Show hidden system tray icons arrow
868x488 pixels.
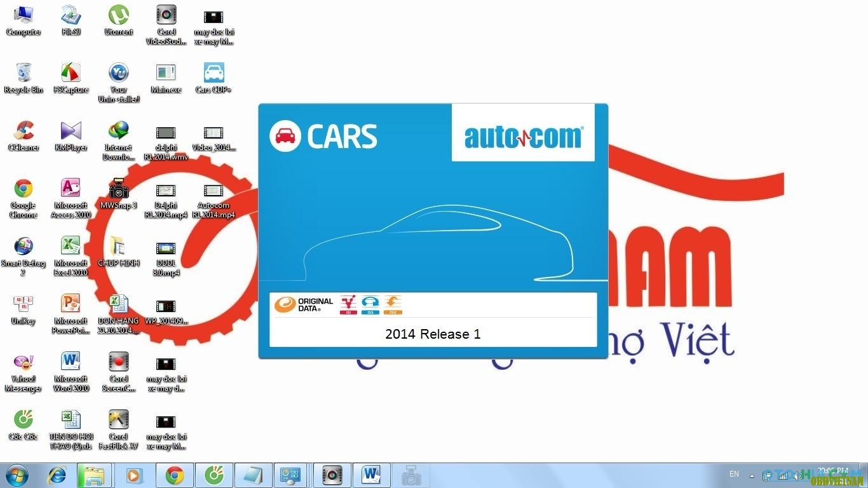tap(752, 475)
